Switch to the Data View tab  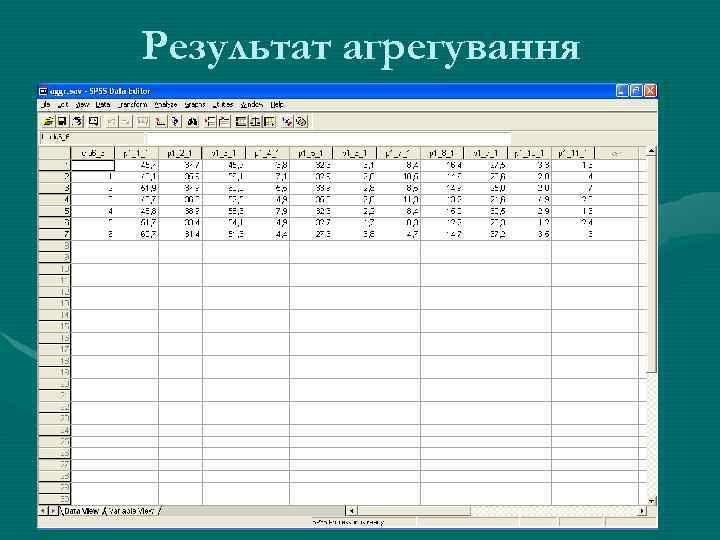tap(81, 511)
